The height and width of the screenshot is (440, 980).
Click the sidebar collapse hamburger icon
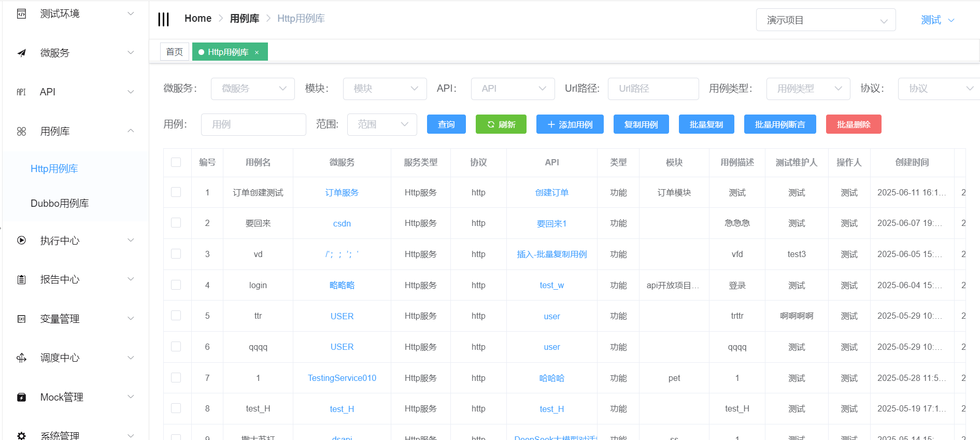[163, 19]
